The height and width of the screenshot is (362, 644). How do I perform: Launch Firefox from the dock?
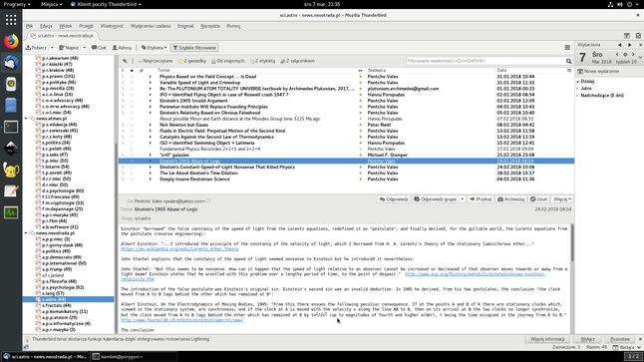tap(11, 41)
